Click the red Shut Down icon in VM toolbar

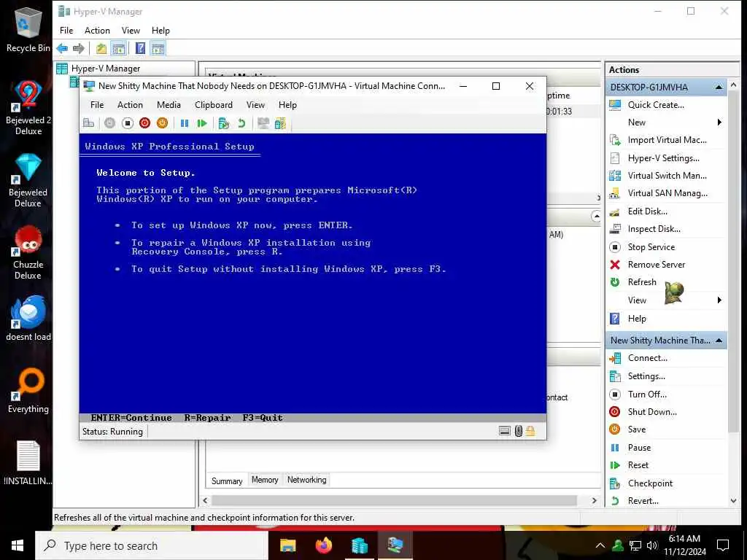145,123
